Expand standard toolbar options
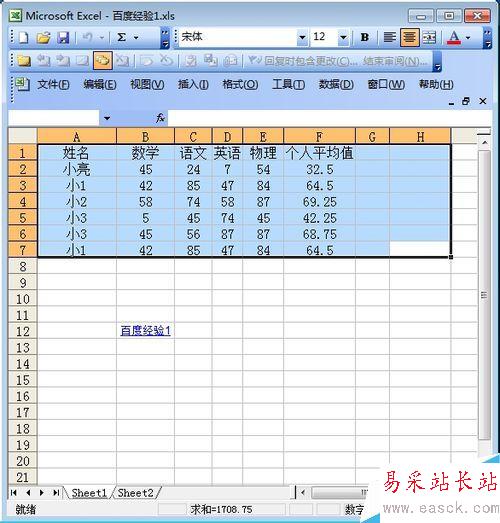The width and height of the screenshot is (500, 523). [x=165, y=38]
